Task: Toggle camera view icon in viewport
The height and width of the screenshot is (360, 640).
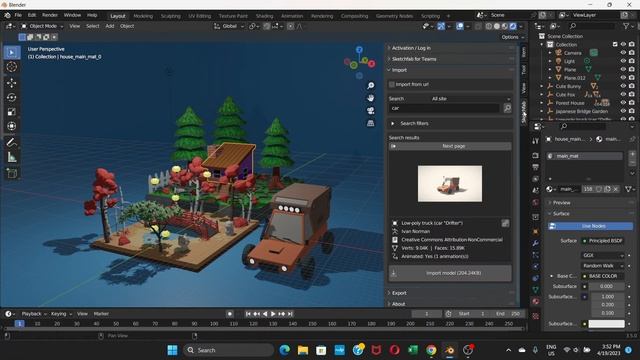Action: coord(371,111)
